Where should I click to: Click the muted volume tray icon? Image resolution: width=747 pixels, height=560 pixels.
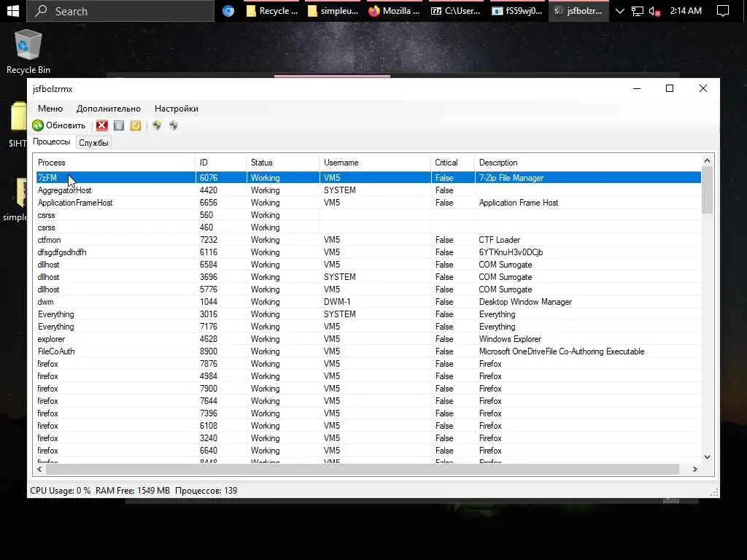(x=654, y=11)
